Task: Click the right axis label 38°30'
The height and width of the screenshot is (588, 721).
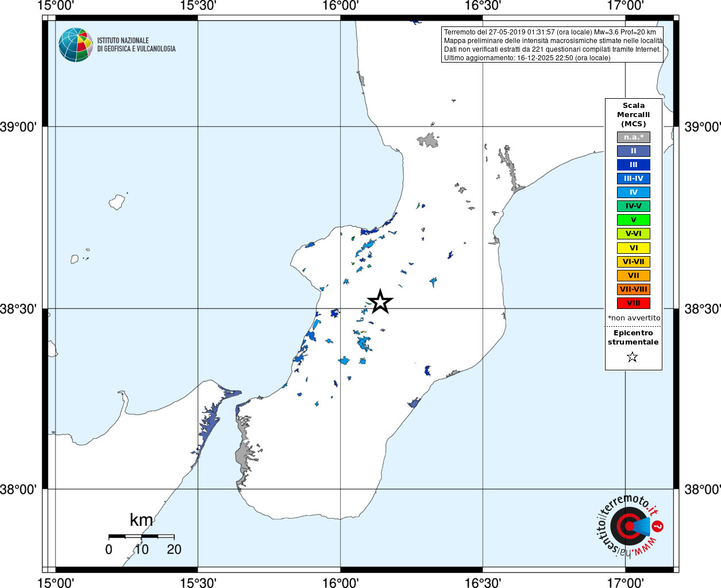Action: [702, 309]
